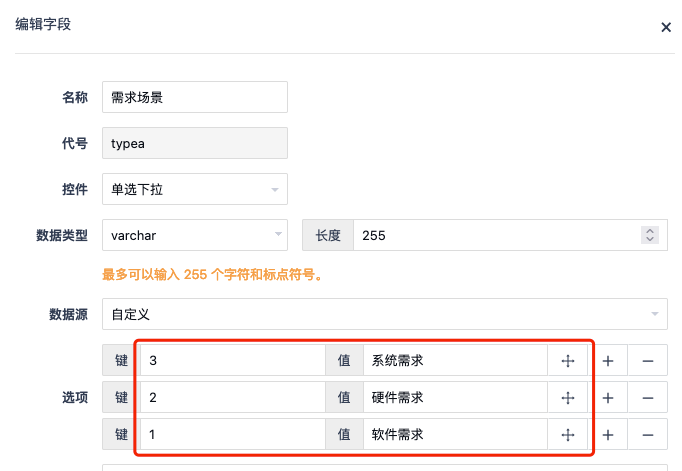Click move handle icon for 硬件需求 option
682x471 pixels.
click(568, 398)
